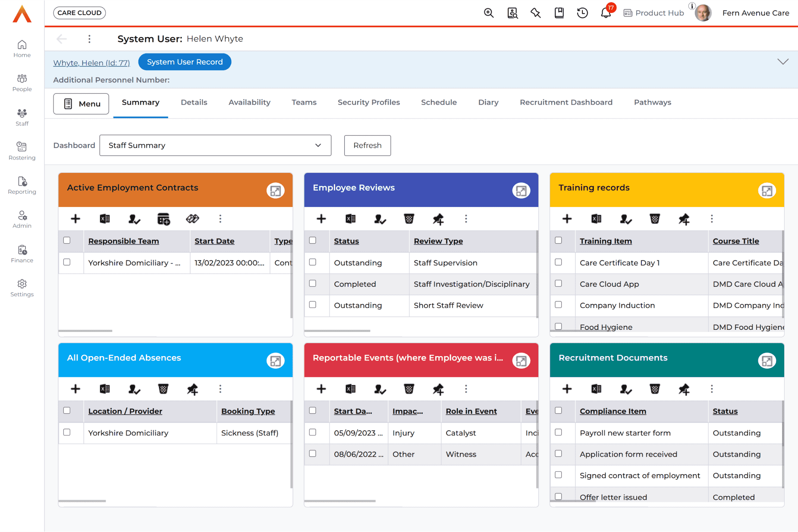Screen dimensions: 798x532
Task: Click horizontal scrollbar in Employee Reviews widget
Action: pos(337,331)
